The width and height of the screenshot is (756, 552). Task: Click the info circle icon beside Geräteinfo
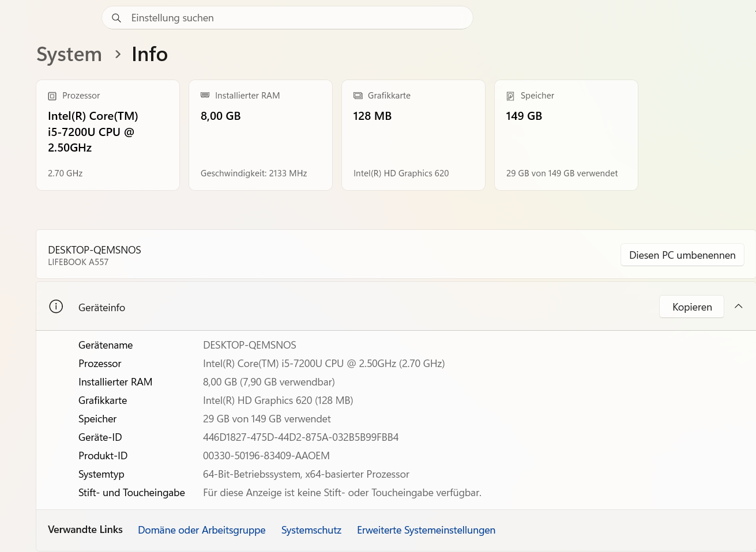click(x=56, y=307)
